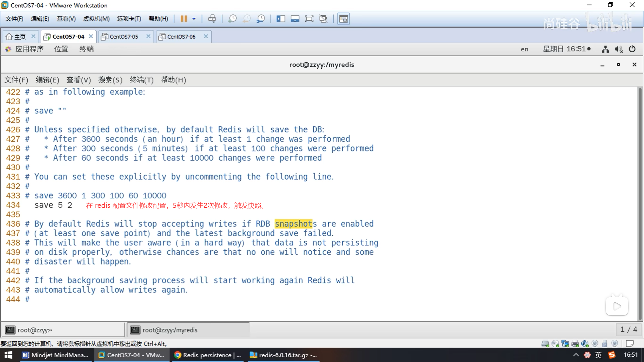
Task: Send Ctrl+Alt+Del to the VM
Action: (x=212, y=19)
